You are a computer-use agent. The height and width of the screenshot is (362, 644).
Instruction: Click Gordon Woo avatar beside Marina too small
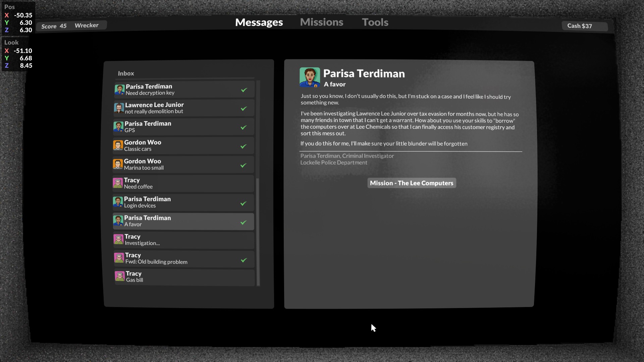point(118,164)
